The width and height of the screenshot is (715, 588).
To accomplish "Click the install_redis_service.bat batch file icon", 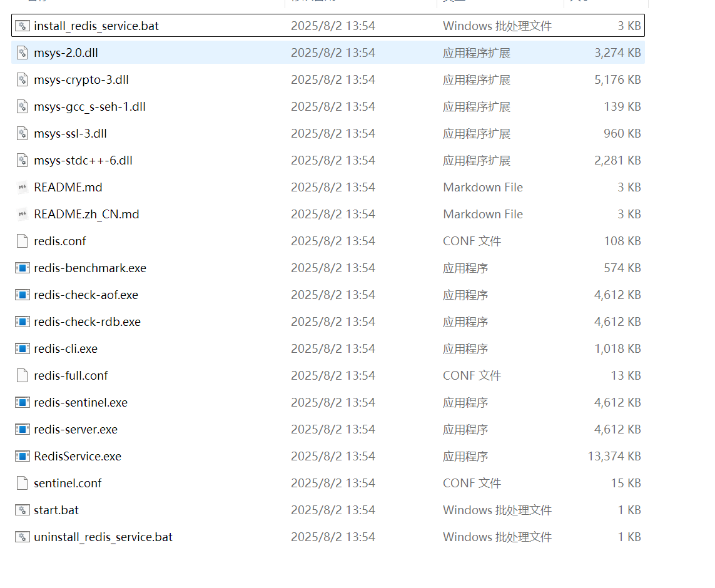I will (21, 26).
